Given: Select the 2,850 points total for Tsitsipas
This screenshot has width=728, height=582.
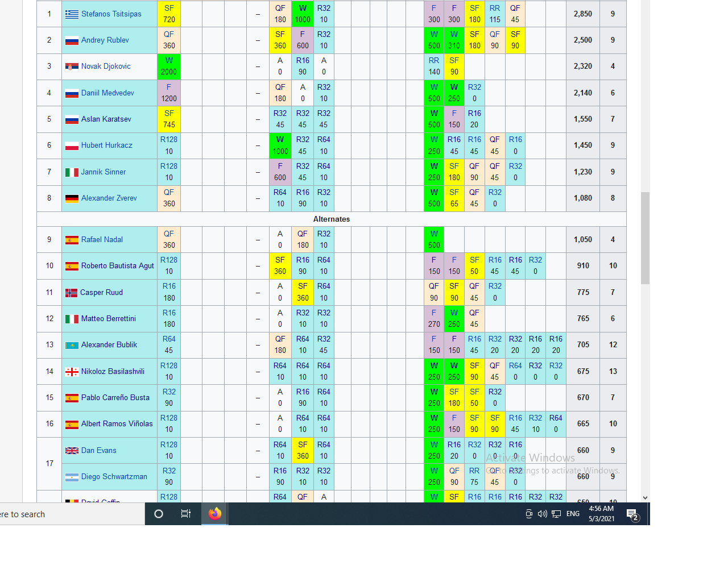Looking at the screenshot, I should tap(583, 14).
